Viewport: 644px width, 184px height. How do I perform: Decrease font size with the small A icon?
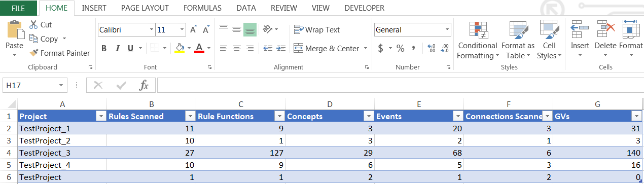(x=206, y=30)
